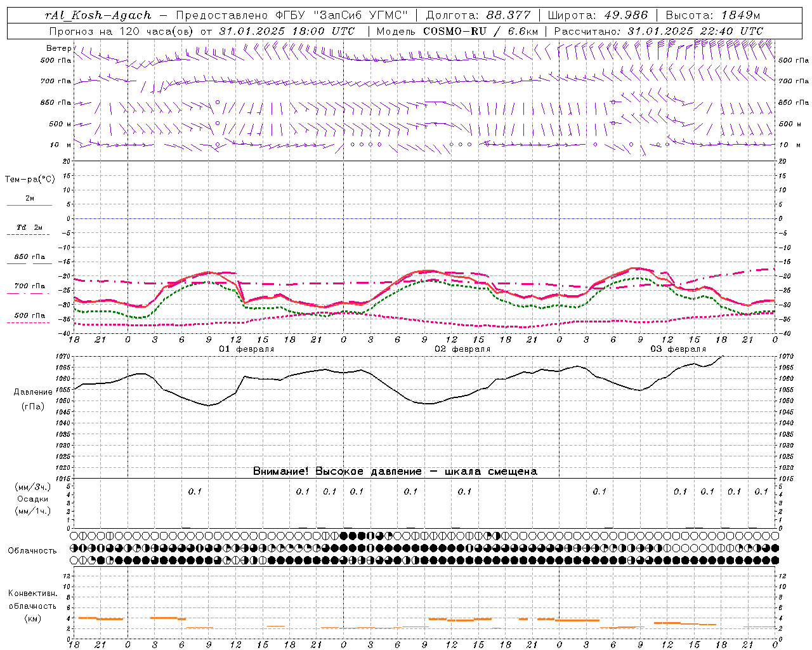Click the Осадки panel label
The image size is (812, 650).
click(x=33, y=499)
